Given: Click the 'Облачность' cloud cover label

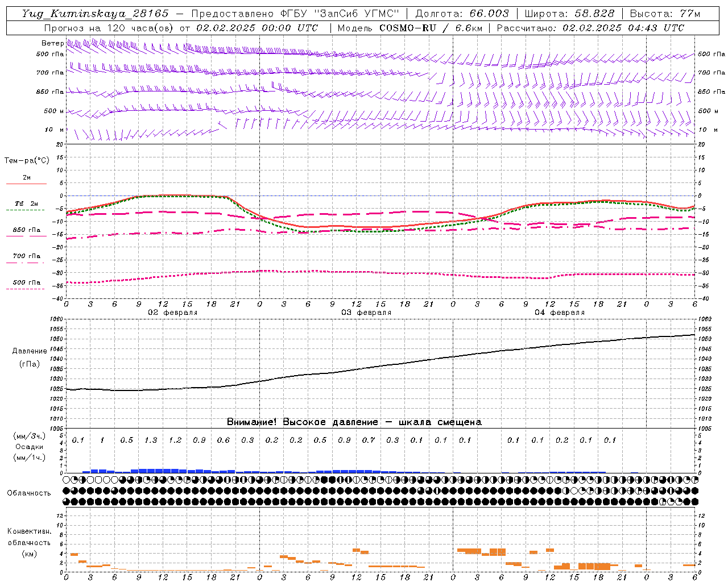Looking at the screenshot, I should pos(29,493).
